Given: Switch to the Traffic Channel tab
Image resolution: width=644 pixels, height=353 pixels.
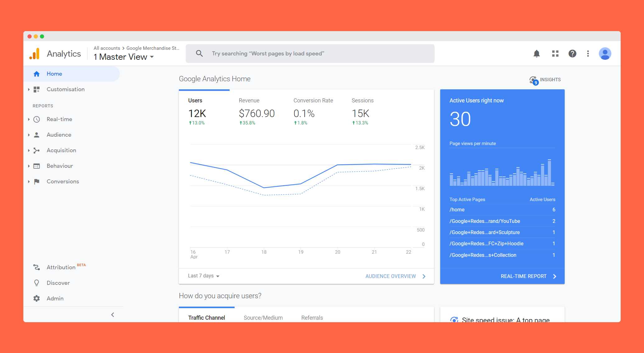Looking at the screenshot, I should 207,318.
